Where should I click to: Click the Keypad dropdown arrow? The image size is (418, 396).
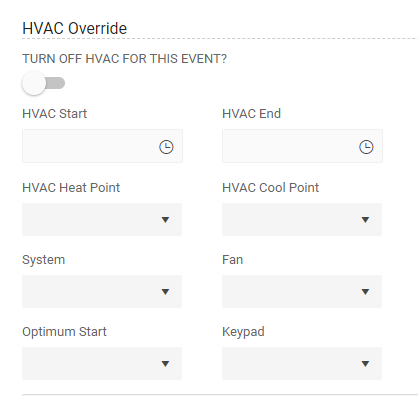365,364
